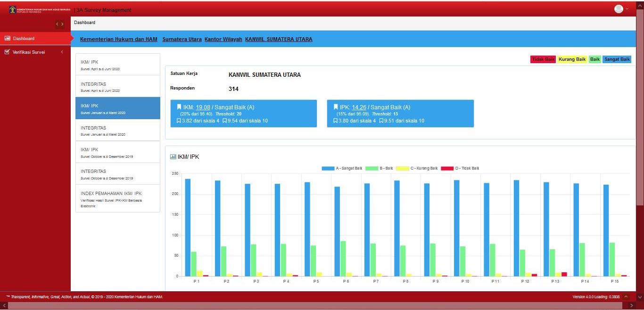Toggle the D - Tidak Baik legend series

pyautogui.click(x=460, y=168)
